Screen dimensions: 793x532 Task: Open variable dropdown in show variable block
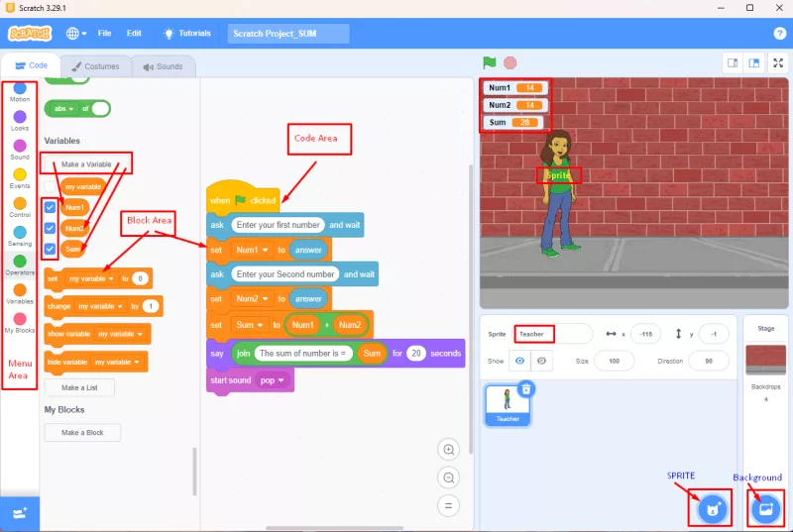pos(120,334)
